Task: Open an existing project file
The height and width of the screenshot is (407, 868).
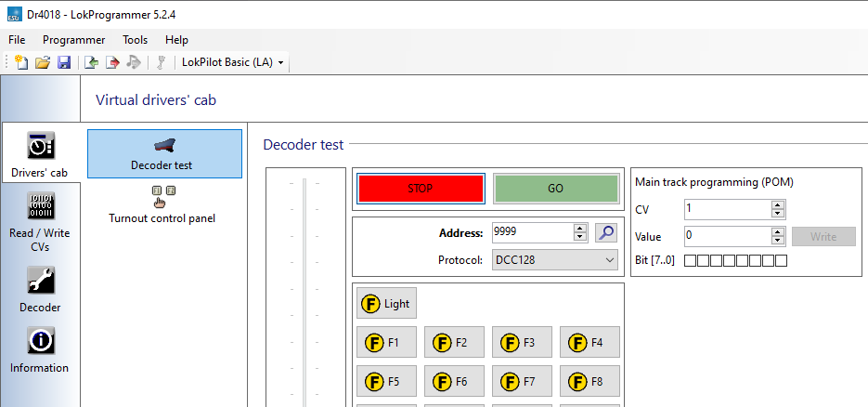Action: click(43, 62)
